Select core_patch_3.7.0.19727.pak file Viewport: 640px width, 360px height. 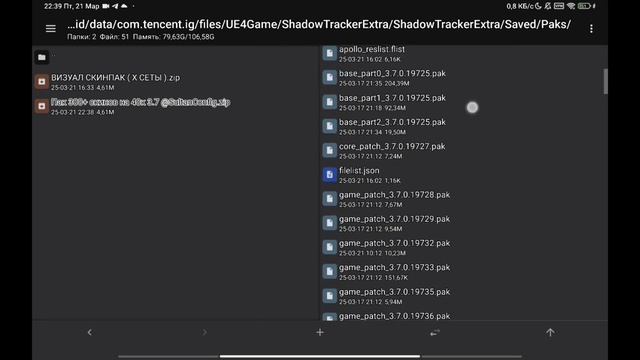tap(461, 151)
